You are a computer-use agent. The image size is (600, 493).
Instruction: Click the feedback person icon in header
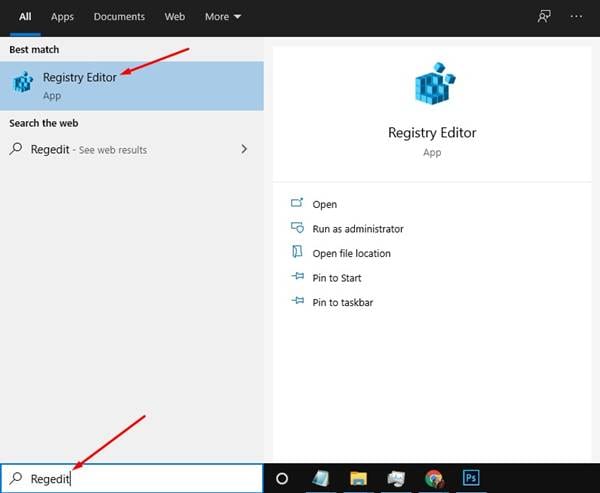[x=544, y=16]
